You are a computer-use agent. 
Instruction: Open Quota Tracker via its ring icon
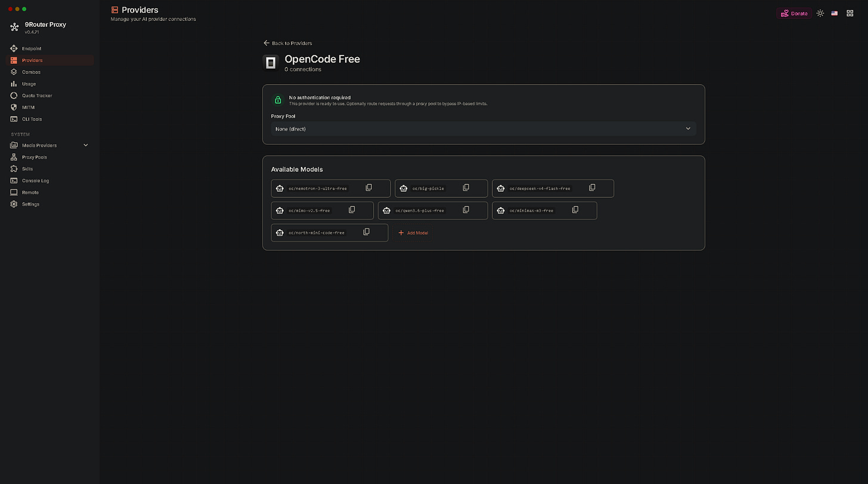pyautogui.click(x=14, y=95)
